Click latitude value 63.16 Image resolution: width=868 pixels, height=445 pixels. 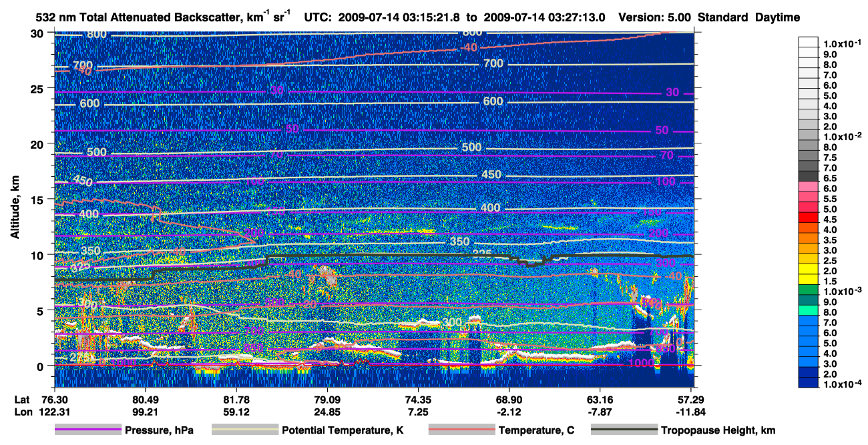click(600, 400)
